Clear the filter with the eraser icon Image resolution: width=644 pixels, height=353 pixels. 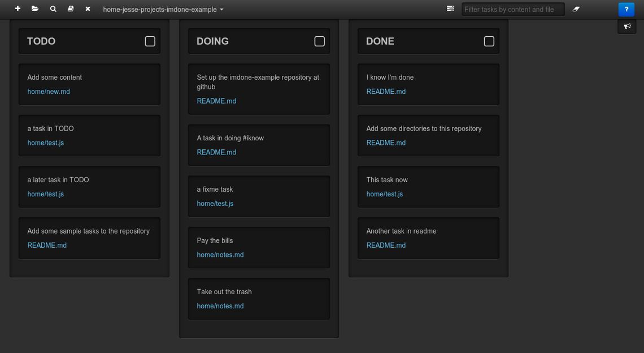576,8
